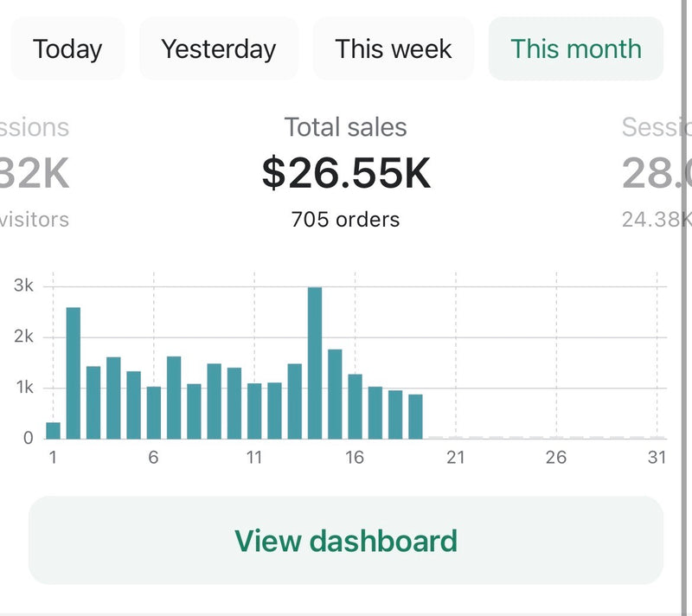Tap the Total sales heading
Screen dimensions: 692x616
tap(346, 128)
